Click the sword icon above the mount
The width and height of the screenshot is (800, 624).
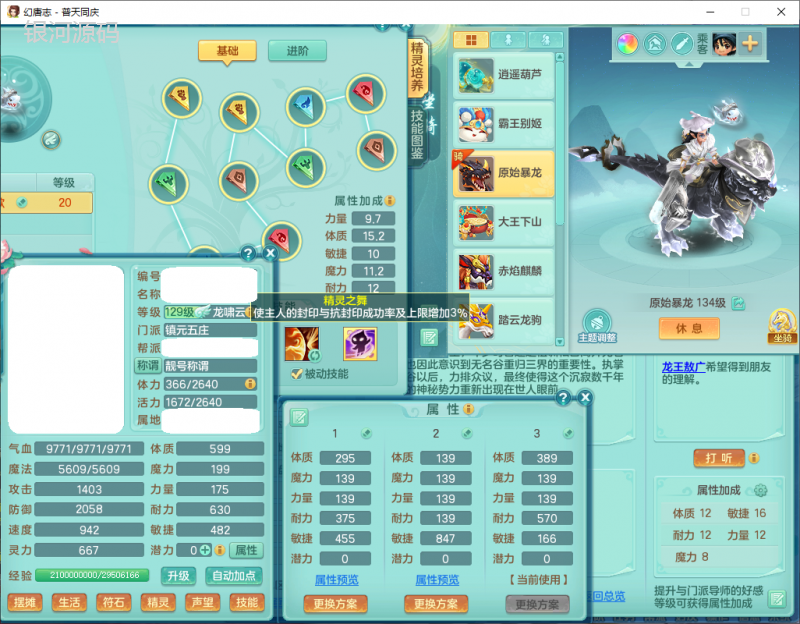(682, 44)
